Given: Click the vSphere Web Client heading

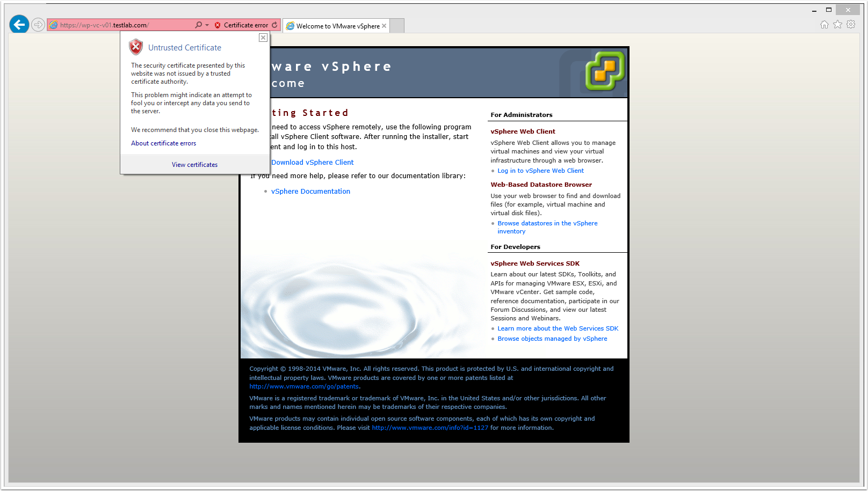Looking at the screenshot, I should point(523,131).
